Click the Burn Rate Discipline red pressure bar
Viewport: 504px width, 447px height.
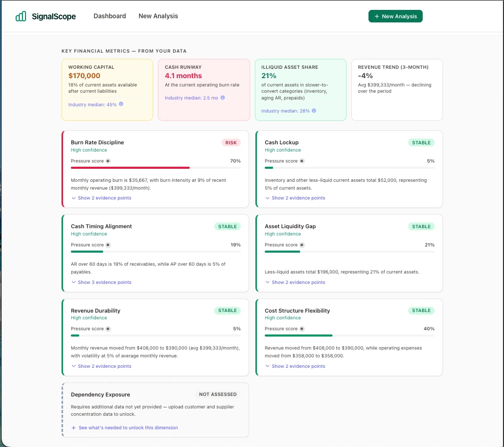click(130, 168)
